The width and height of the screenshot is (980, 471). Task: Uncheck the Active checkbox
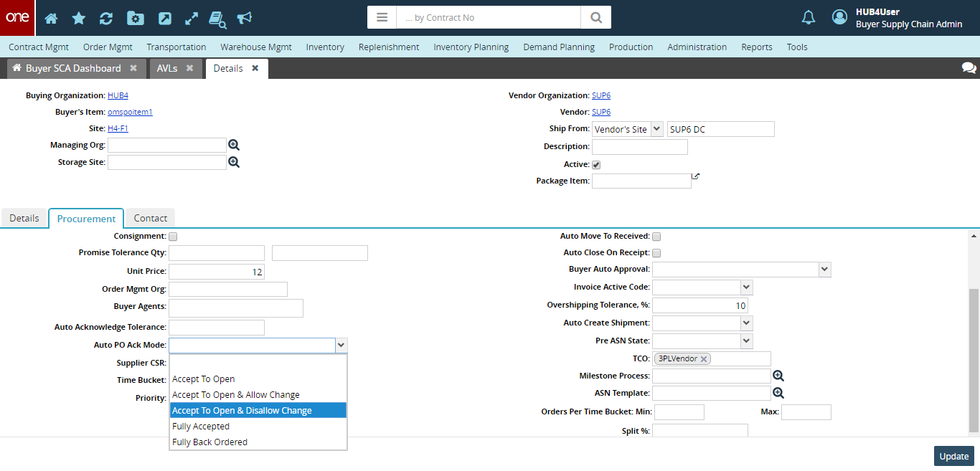pos(596,164)
